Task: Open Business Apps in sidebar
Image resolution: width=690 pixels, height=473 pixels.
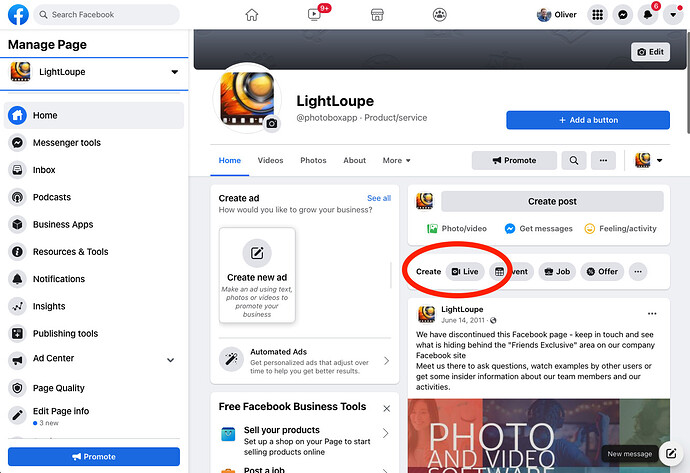Action: (x=94, y=224)
